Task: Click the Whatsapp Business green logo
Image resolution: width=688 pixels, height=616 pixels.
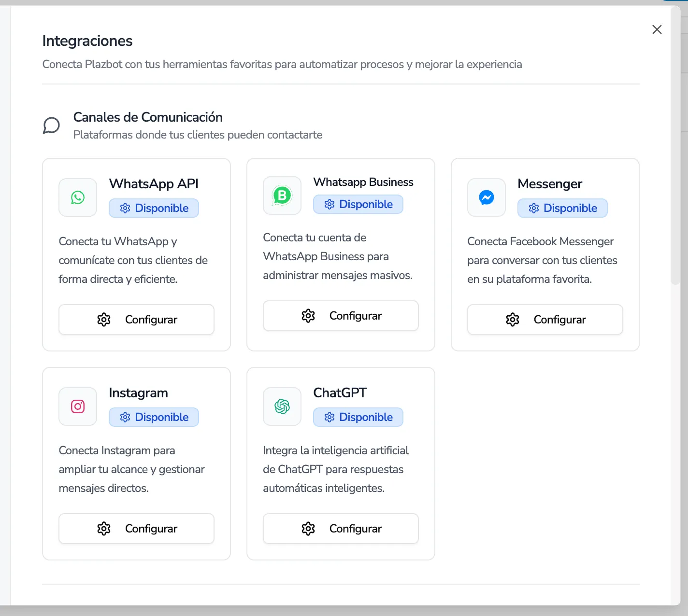Action: (x=282, y=196)
